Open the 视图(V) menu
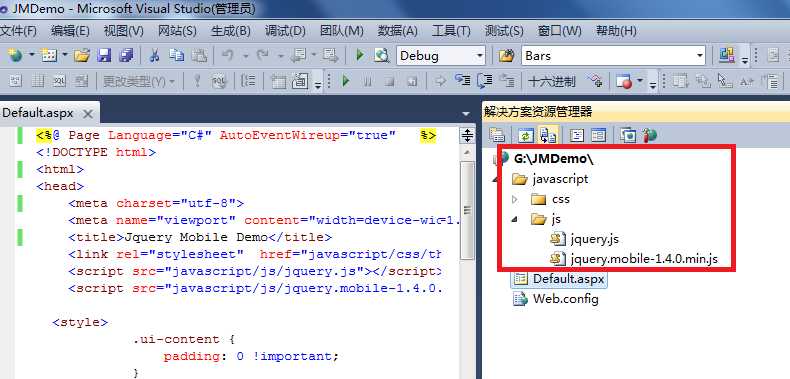 (x=123, y=31)
